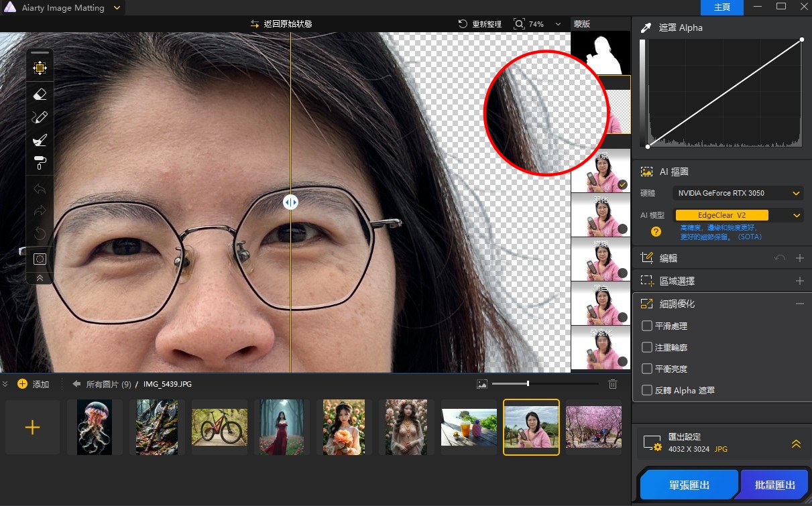Click the large plus tile to add images

[32, 428]
